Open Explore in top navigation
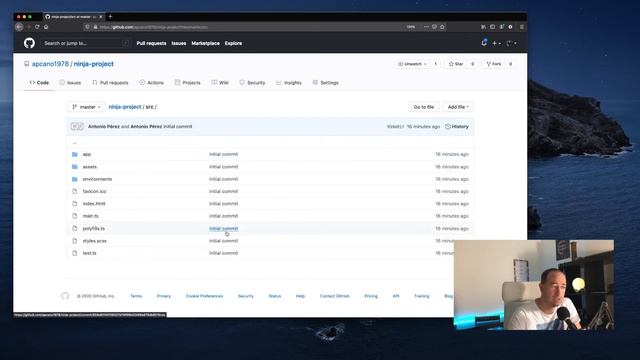Image resolution: width=640 pixels, height=360 pixels. [233, 43]
